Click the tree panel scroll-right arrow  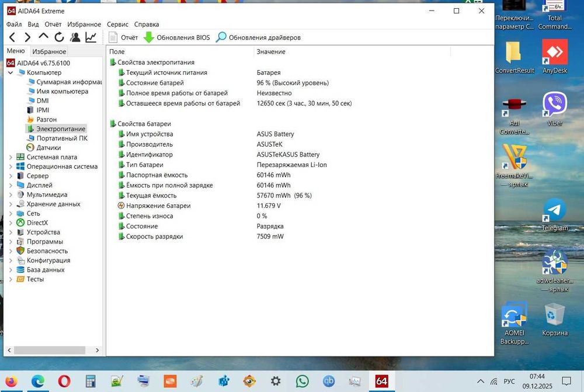coord(97,351)
